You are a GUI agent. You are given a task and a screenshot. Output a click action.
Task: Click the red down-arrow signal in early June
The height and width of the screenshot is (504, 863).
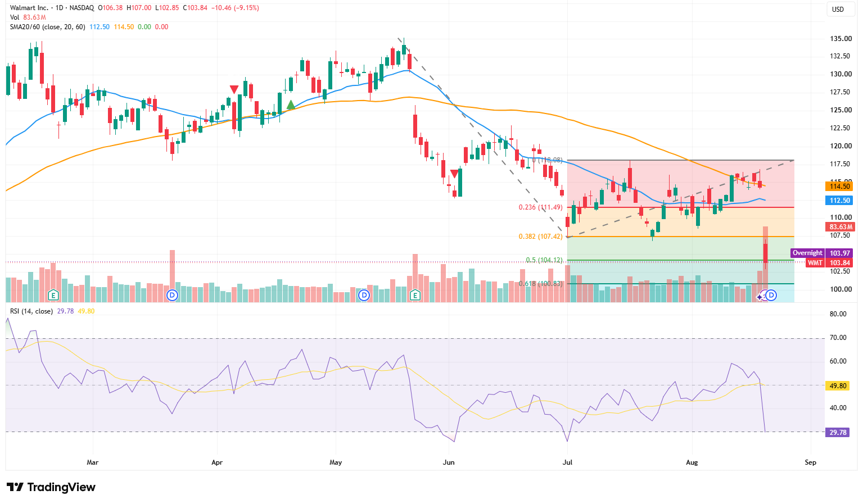point(454,174)
